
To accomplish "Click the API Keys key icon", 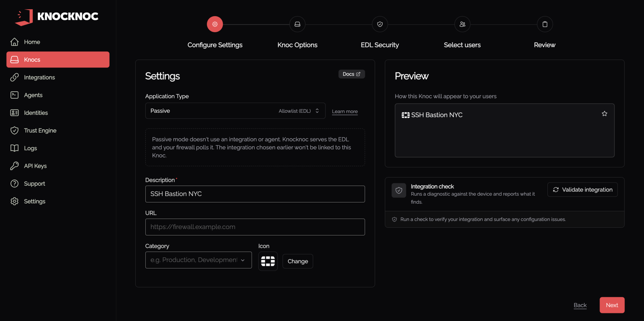I will pyautogui.click(x=15, y=166).
